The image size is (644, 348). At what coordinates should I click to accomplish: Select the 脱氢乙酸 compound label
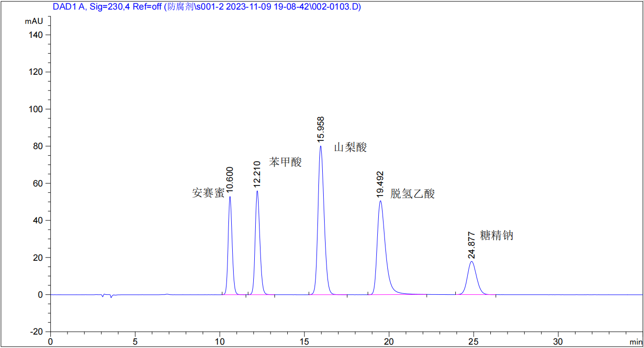click(413, 194)
